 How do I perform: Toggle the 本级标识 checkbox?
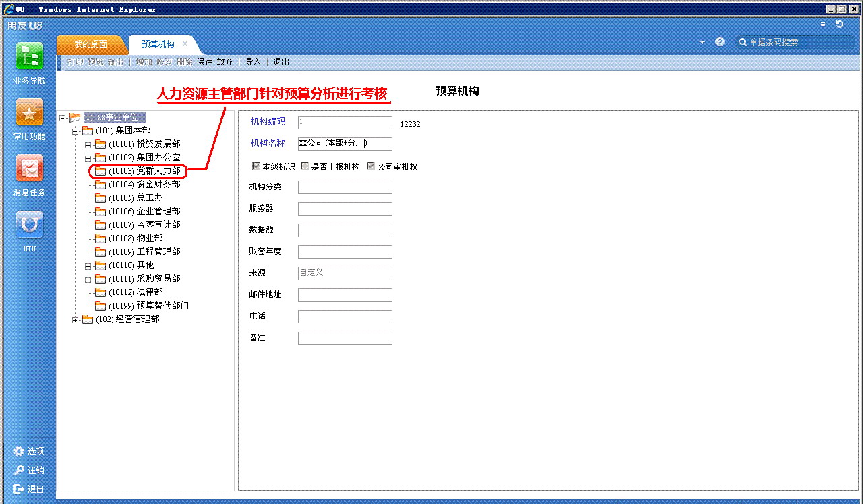pos(256,166)
